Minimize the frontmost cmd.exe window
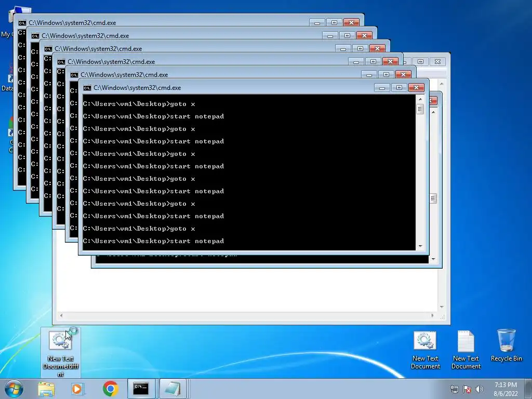532x399 pixels. pyautogui.click(x=382, y=87)
